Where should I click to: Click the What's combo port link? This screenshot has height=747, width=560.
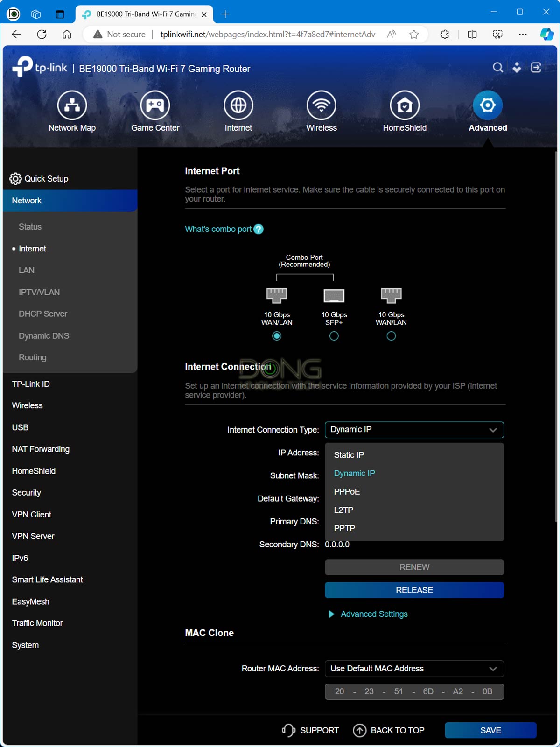pos(218,229)
